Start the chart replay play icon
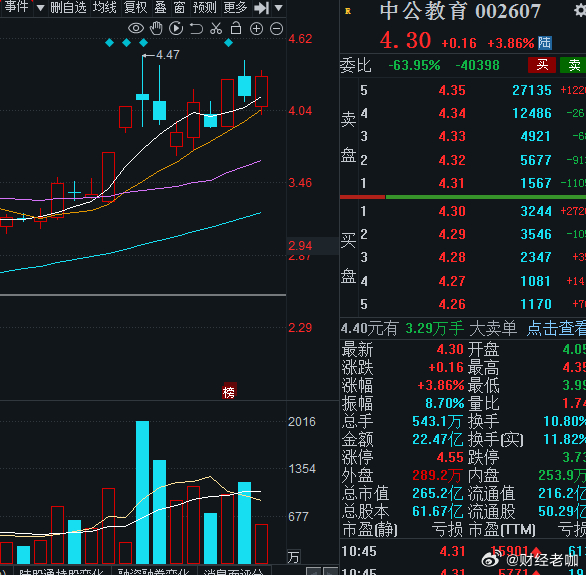The width and height of the screenshot is (586, 575). pyautogui.click(x=176, y=28)
